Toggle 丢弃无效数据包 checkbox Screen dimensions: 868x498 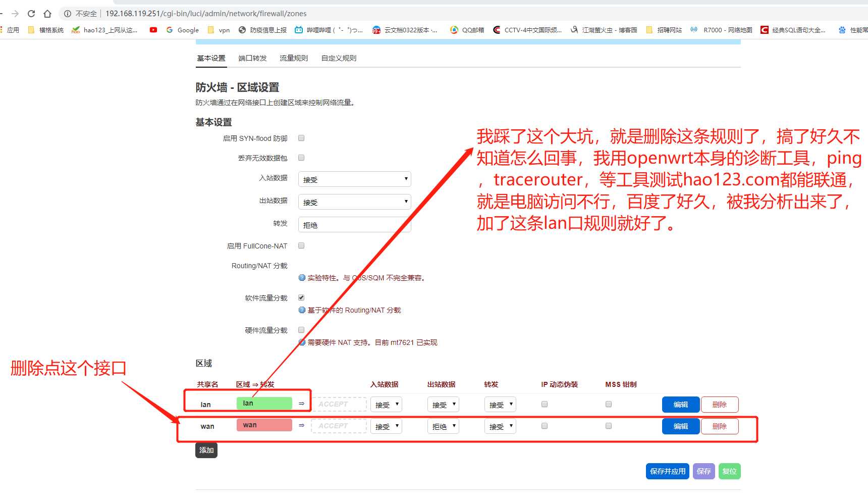(301, 158)
